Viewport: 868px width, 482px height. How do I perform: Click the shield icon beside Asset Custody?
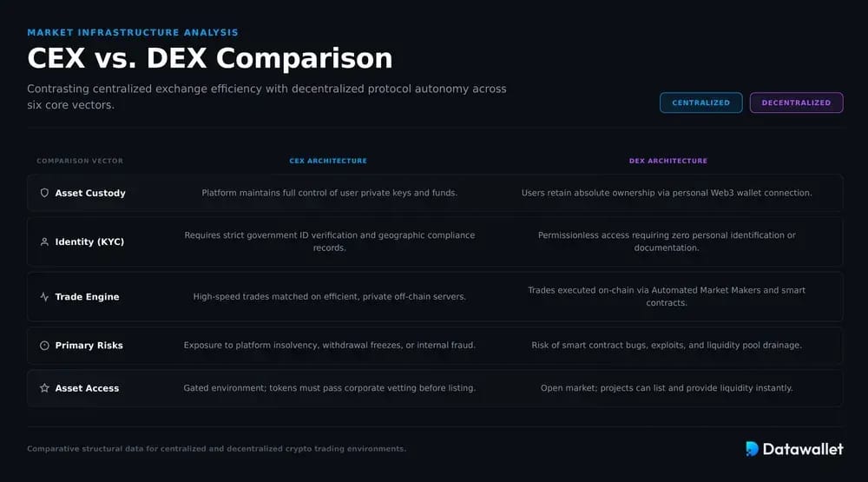[44, 193]
